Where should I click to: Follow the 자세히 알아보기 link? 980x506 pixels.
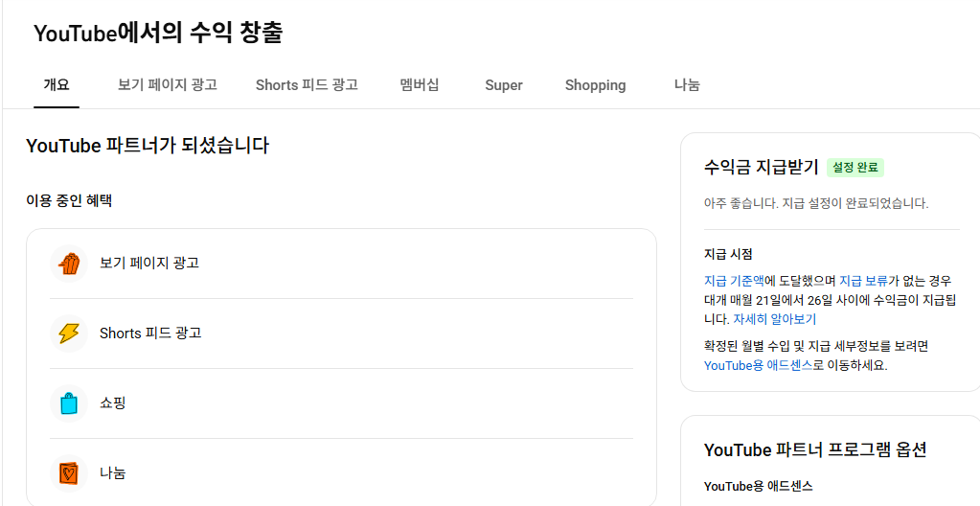775,319
